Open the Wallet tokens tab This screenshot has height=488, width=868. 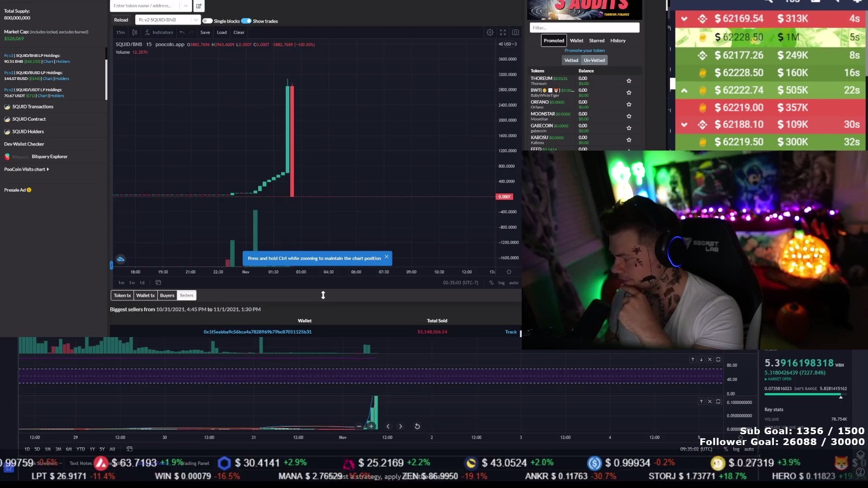pos(576,41)
